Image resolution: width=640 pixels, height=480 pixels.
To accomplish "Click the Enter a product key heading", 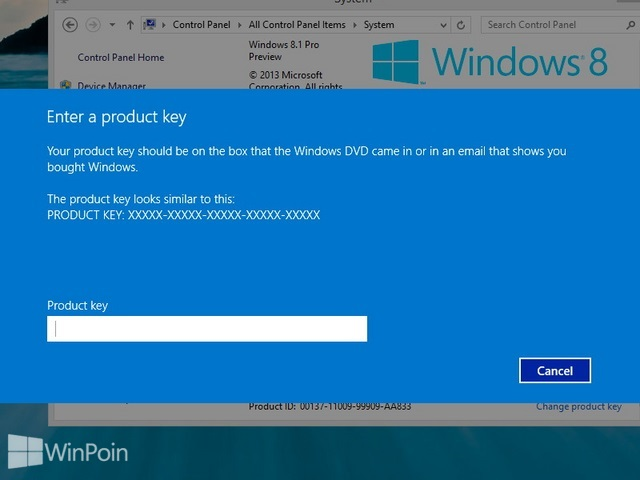I will pos(117,117).
